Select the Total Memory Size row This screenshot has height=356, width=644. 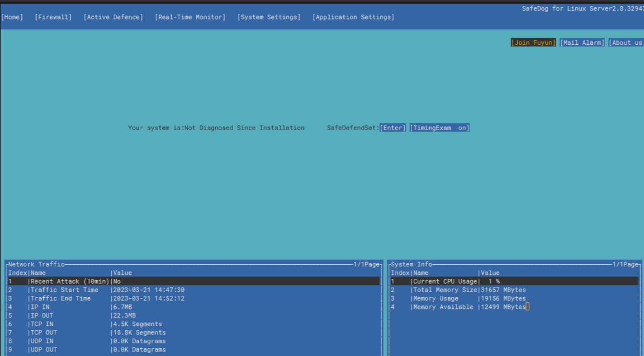point(514,290)
